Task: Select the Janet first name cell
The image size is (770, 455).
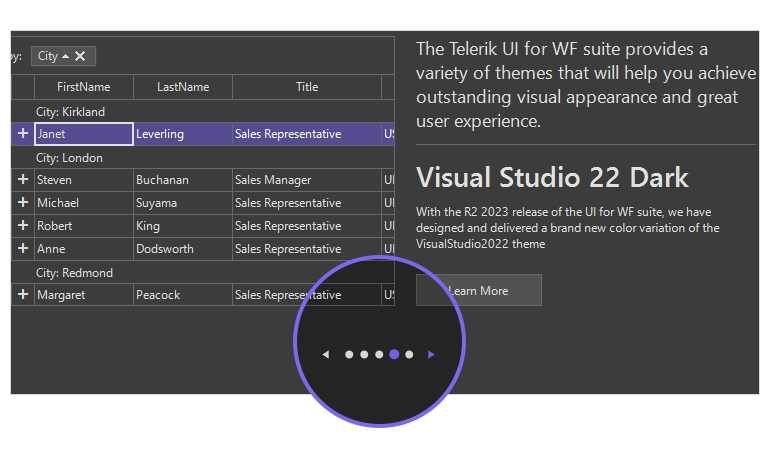Action: (84, 134)
